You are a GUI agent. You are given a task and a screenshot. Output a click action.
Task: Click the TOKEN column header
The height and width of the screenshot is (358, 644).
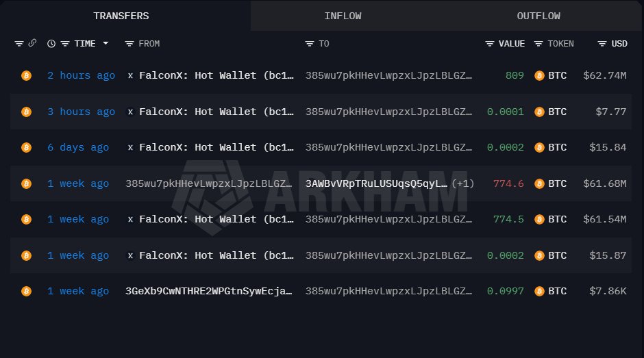560,44
